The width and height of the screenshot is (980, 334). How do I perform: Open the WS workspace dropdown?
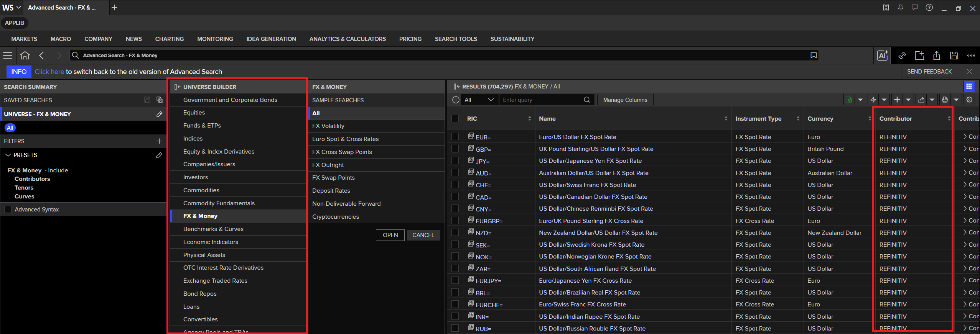(12, 8)
